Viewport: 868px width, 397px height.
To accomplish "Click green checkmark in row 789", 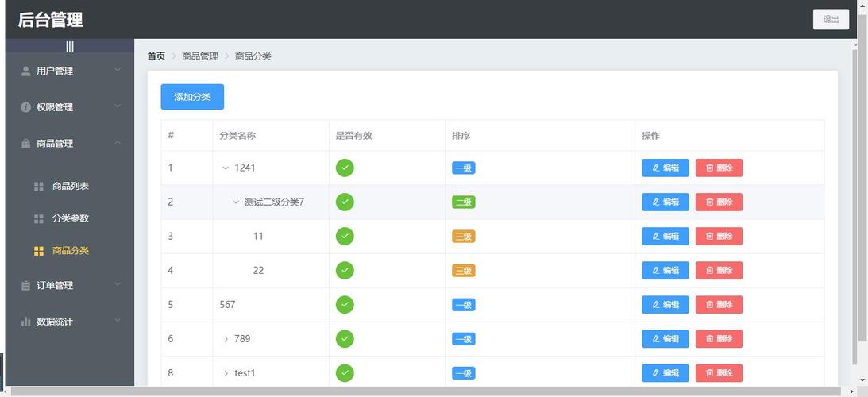I will click(345, 339).
